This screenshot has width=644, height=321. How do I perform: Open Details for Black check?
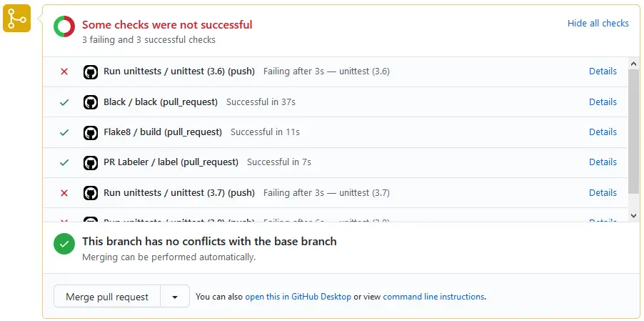(603, 102)
